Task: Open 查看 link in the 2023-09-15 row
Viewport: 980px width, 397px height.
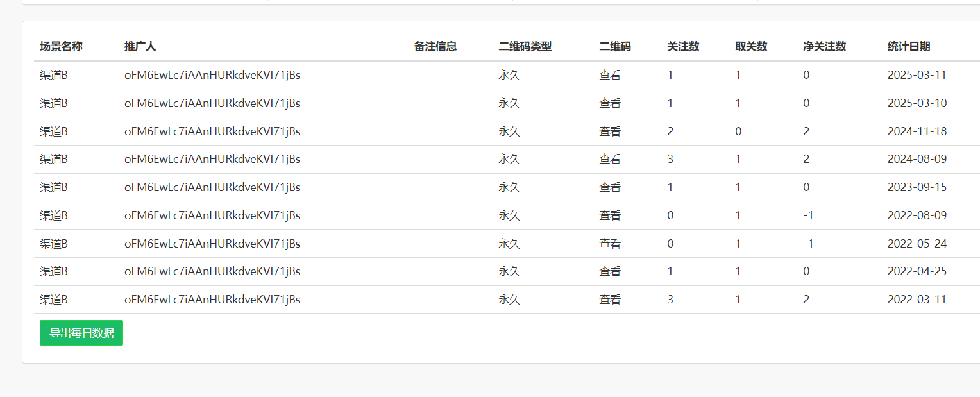Action: pyautogui.click(x=610, y=187)
